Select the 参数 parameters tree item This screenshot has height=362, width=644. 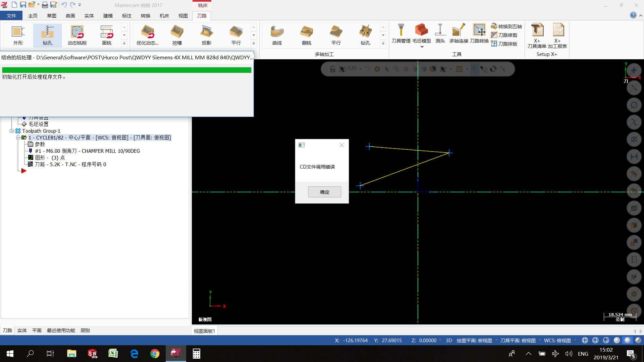pos(40,144)
